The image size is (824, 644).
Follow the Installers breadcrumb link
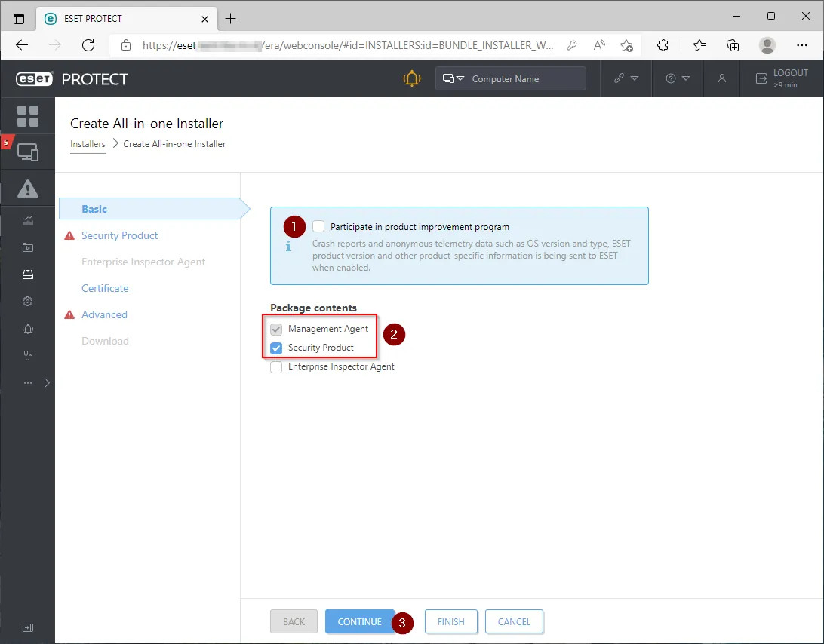coord(88,144)
